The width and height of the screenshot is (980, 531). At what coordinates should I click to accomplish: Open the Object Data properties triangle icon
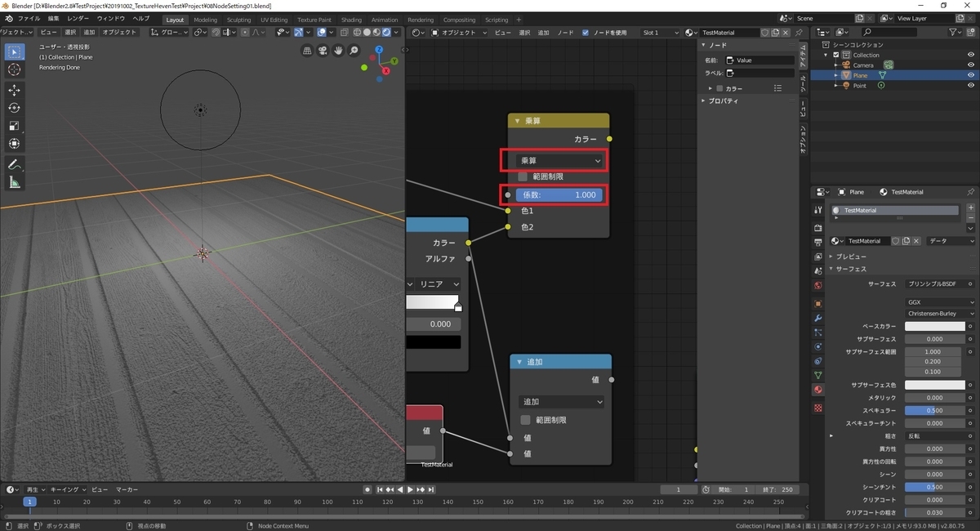point(818,375)
